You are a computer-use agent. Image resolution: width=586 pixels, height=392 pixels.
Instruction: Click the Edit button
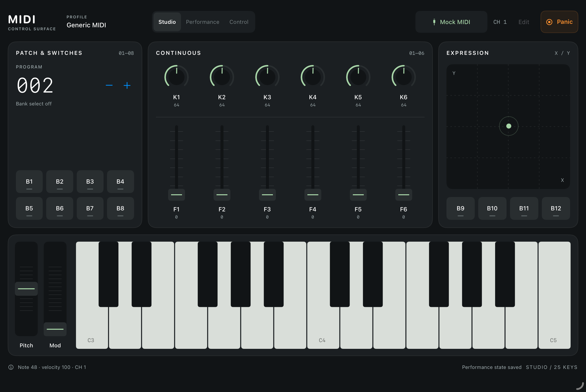coord(523,22)
